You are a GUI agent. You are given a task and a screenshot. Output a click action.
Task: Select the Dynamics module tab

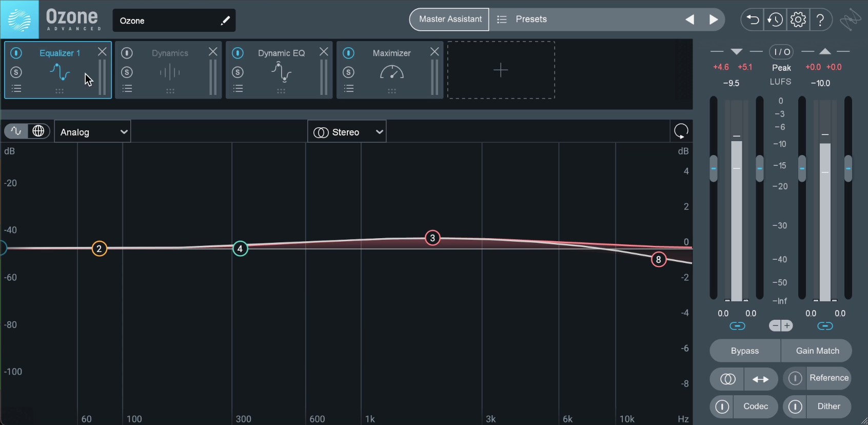tap(169, 70)
